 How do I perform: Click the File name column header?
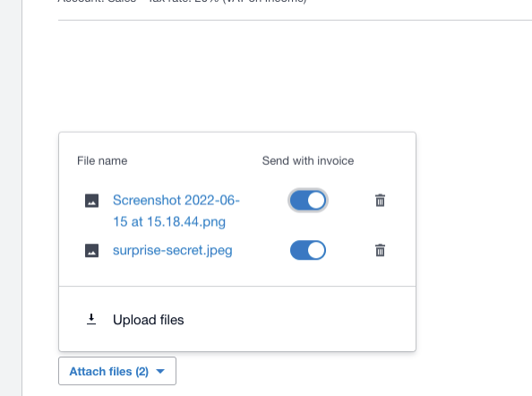click(x=102, y=160)
